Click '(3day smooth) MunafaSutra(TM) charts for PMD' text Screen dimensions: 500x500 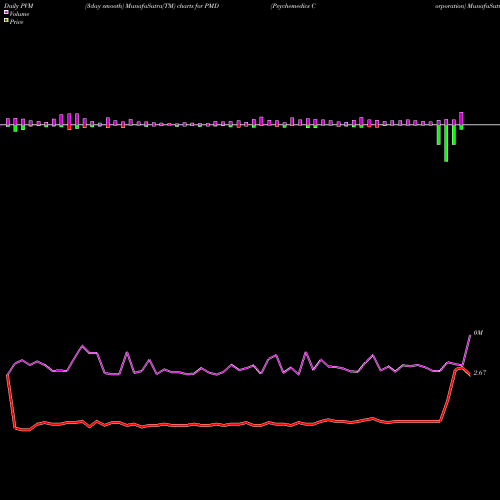[152, 6]
